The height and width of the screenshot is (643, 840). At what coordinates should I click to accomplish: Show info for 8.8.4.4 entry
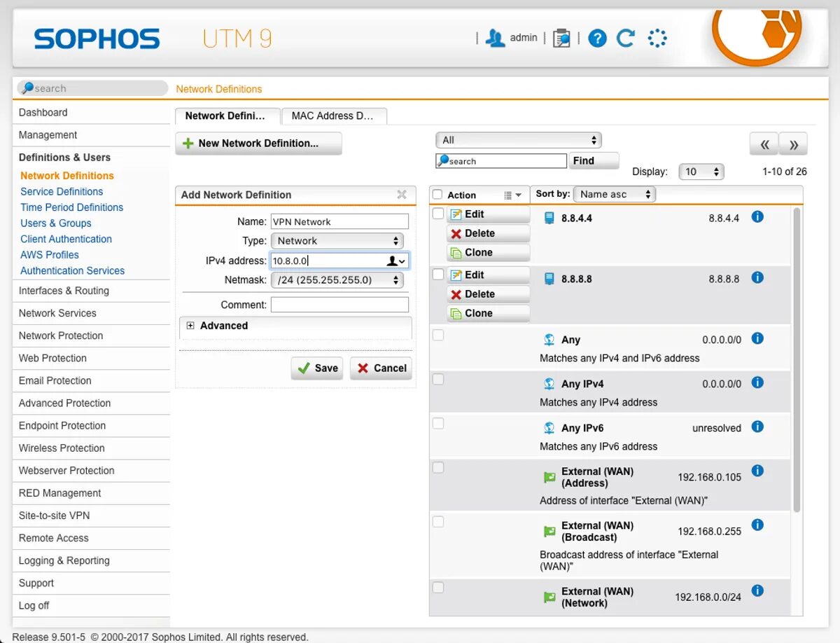coord(757,217)
